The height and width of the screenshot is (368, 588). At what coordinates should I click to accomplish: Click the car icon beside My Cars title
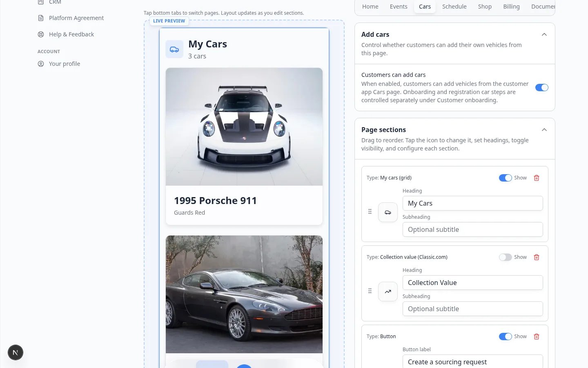click(x=174, y=49)
